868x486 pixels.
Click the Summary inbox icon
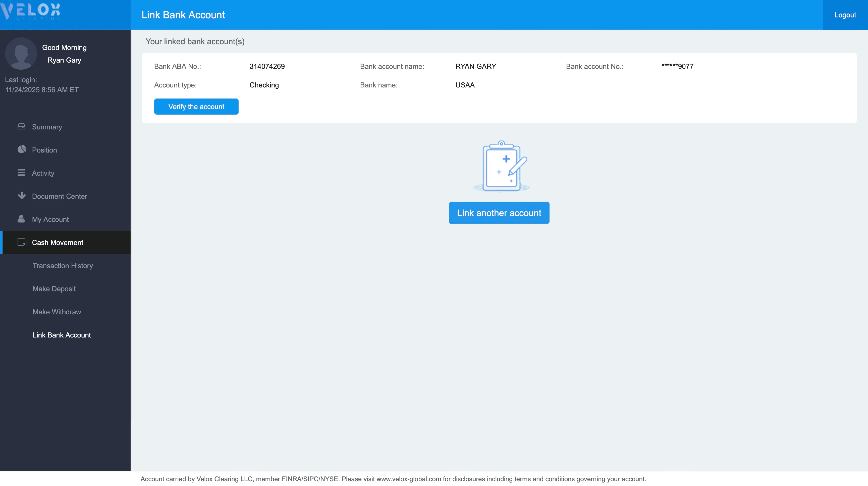click(22, 126)
